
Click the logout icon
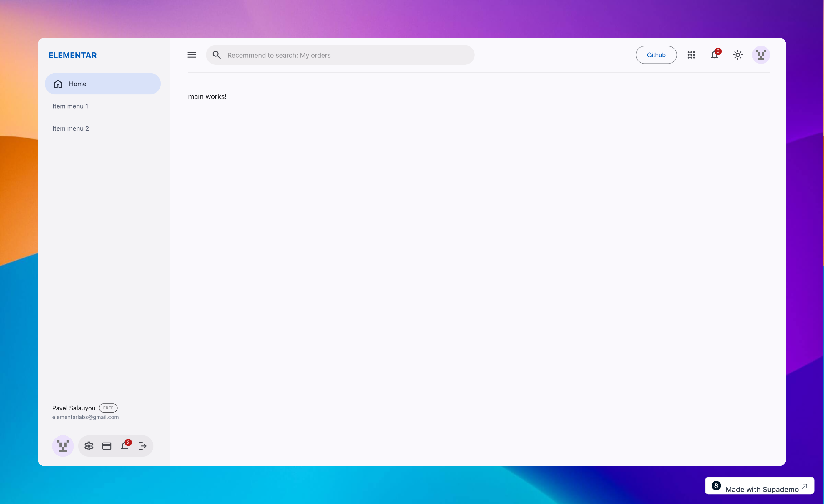pos(142,446)
